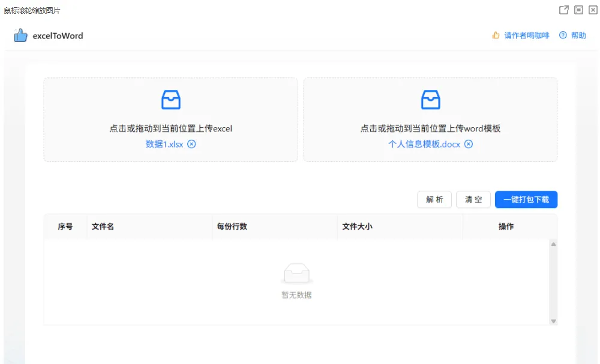Click 点击或拖动到当前位置上传word模板 text
The image size is (600, 364).
click(430, 128)
